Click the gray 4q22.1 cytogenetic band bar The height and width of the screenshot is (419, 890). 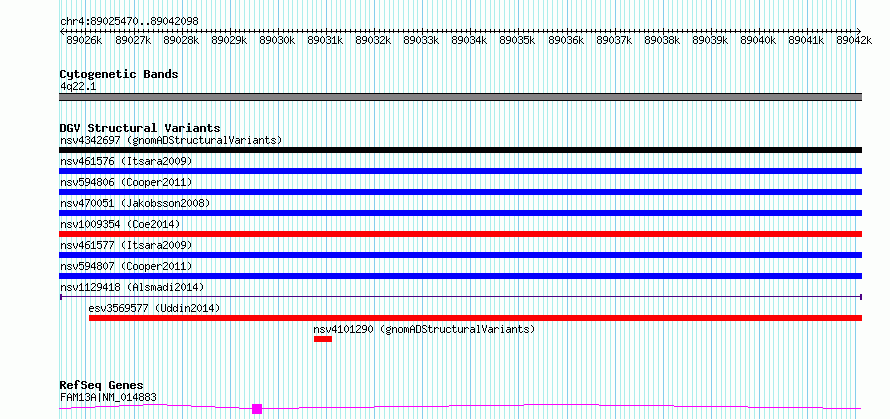(x=460, y=97)
